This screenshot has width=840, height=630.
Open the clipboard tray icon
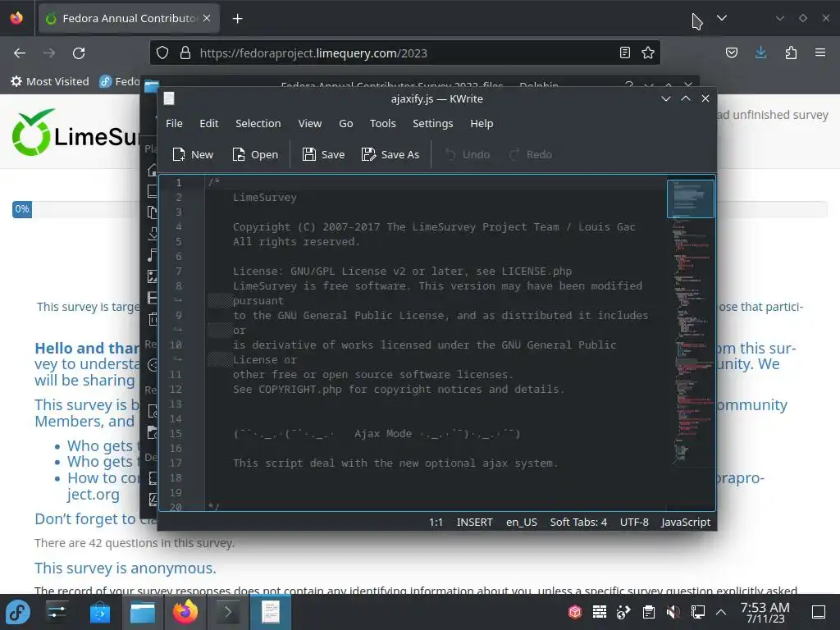click(x=649, y=612)
